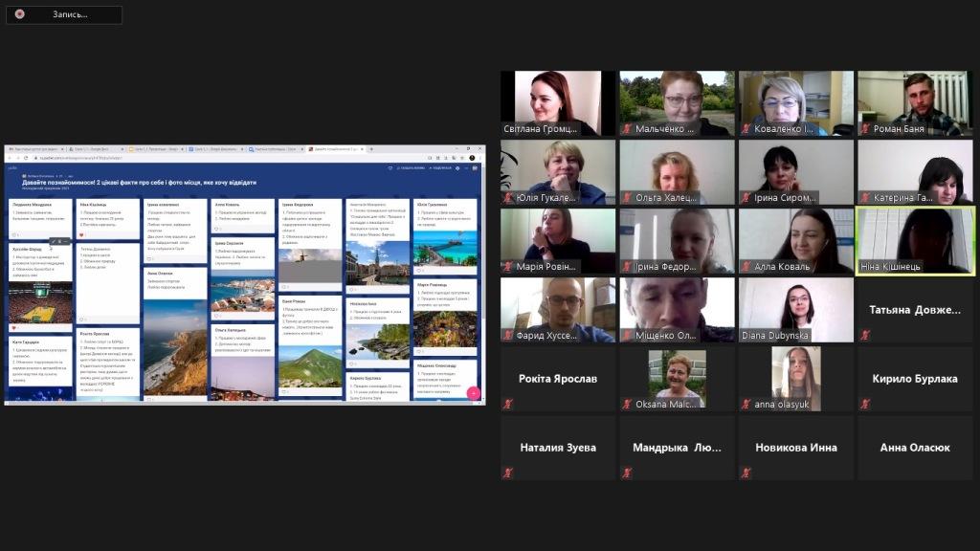
Task: Click the muted mic icon on Татьяна Довже tile
Action: click(x=865, y=336)
